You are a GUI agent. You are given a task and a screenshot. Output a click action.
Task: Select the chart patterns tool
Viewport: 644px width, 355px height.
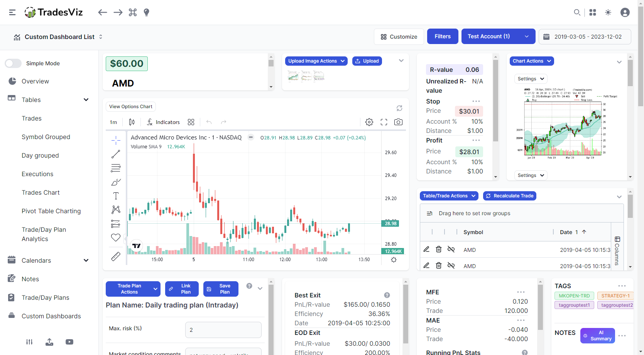(116, 210)
